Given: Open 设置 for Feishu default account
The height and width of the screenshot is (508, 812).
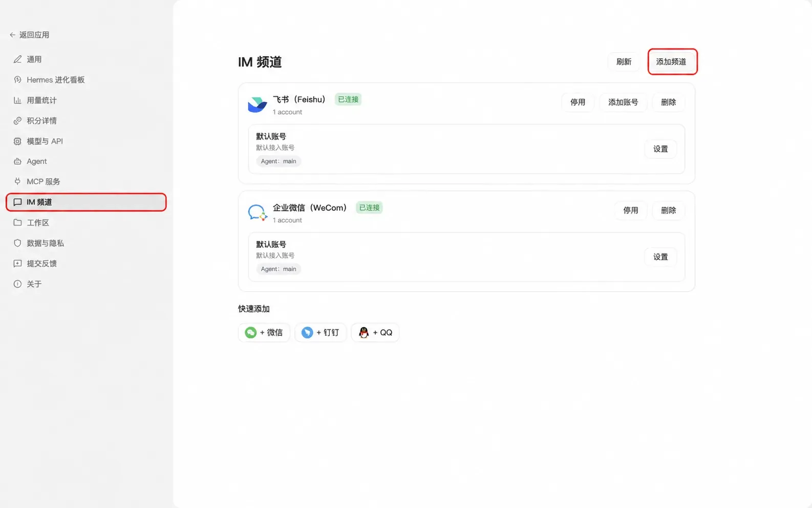Looking at the screenshot, I should [660, 149].
